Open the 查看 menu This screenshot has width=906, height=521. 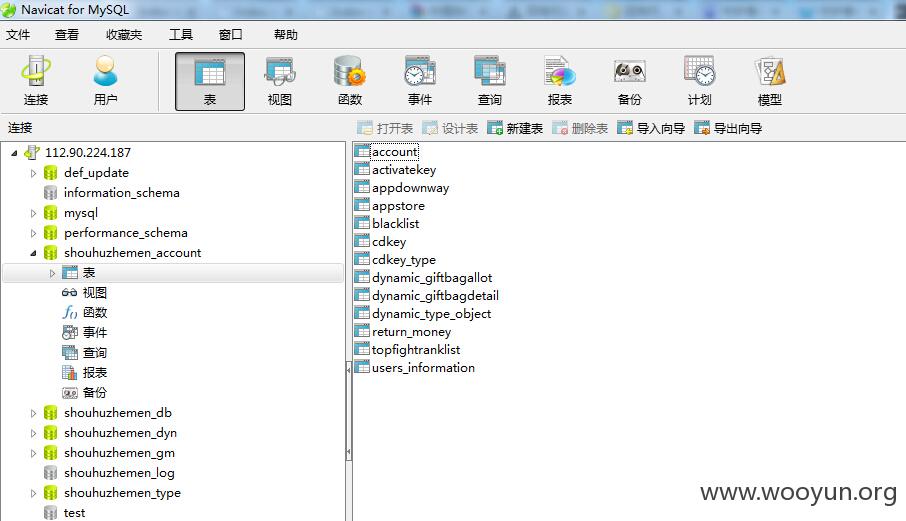(x=66, y=35)
